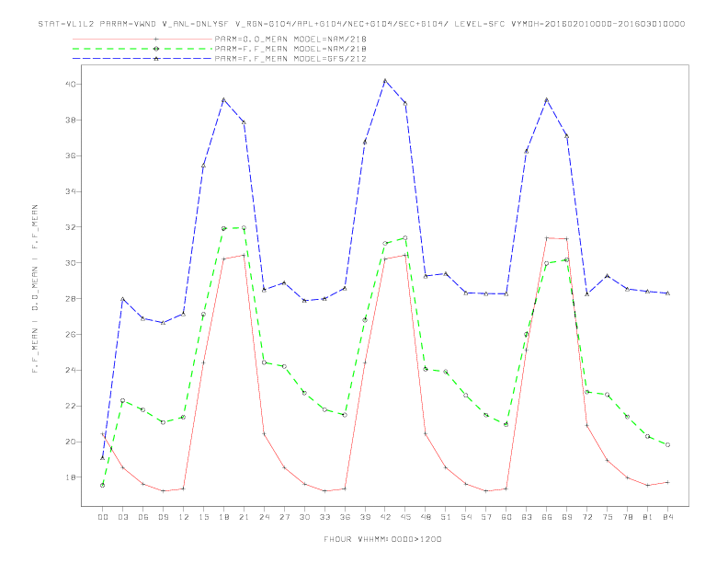Click the green dashed line sample in legend
This screenshot has width=728, height=563.
coord(142,49)
